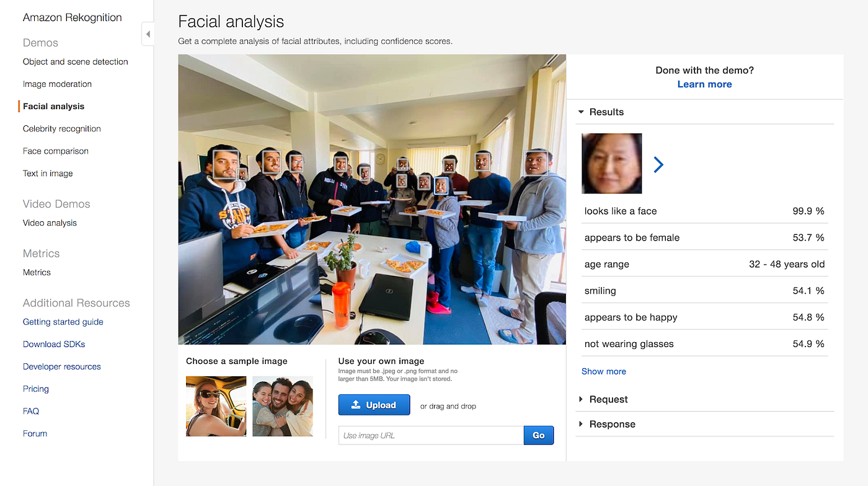This screenshot has height=486, width=868.
Task: Click the Go button
Action: (538, 435)
